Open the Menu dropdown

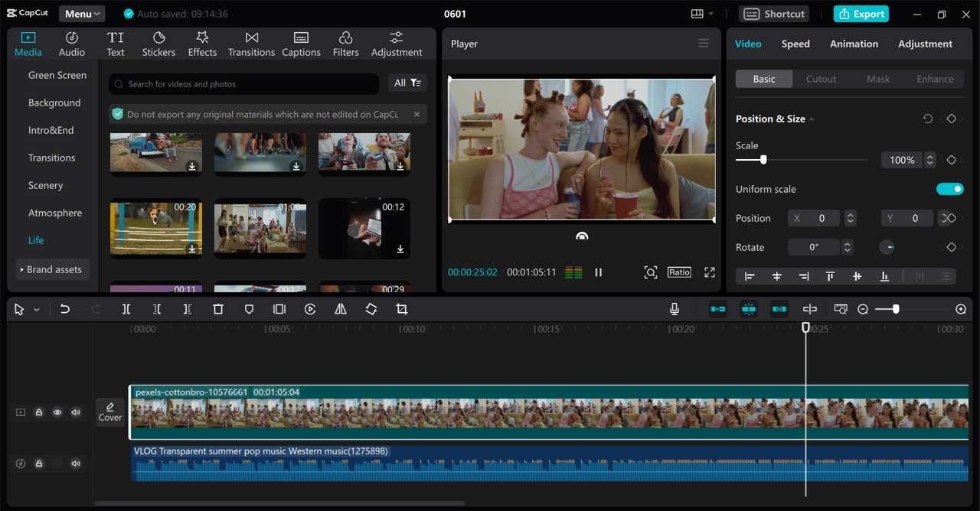(x=82, y=14)
